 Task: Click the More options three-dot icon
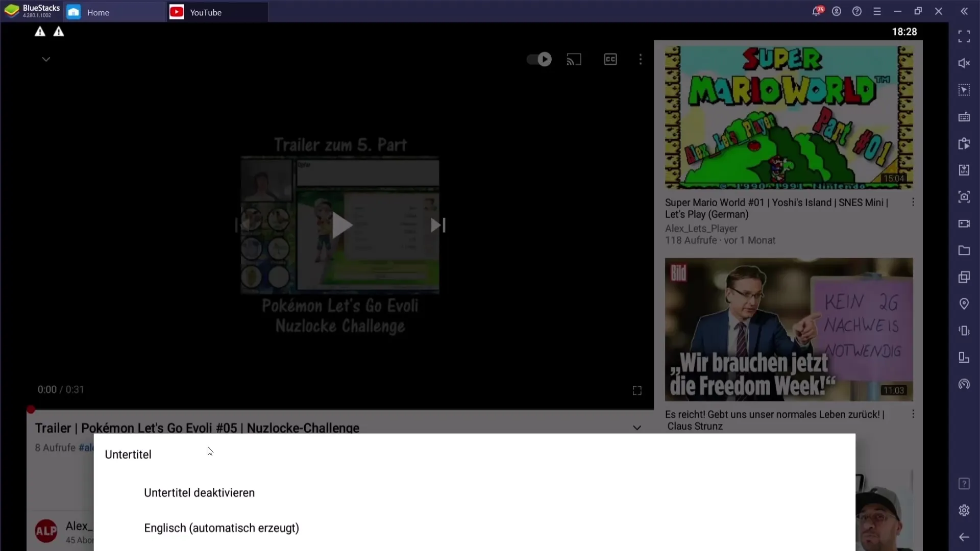(x=640, y=59)
